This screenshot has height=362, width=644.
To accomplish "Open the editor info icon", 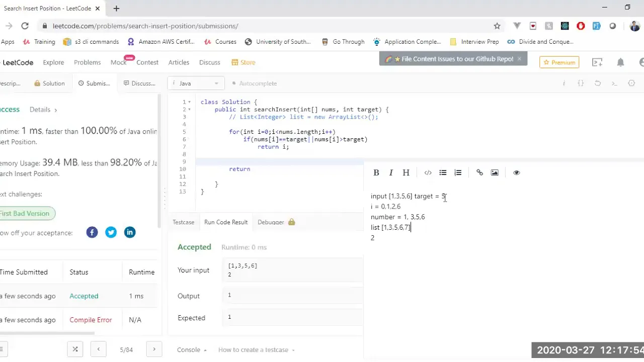I will tap(564, 83).
